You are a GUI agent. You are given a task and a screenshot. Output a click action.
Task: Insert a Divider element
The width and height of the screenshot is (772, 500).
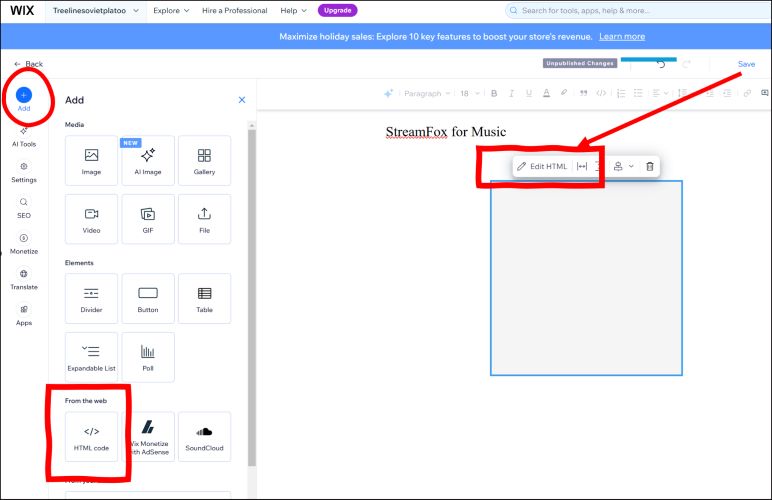click(91, 299)
